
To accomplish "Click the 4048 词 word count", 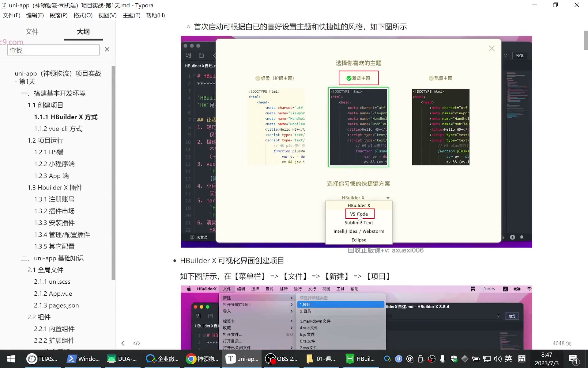I will click(562, 343).
